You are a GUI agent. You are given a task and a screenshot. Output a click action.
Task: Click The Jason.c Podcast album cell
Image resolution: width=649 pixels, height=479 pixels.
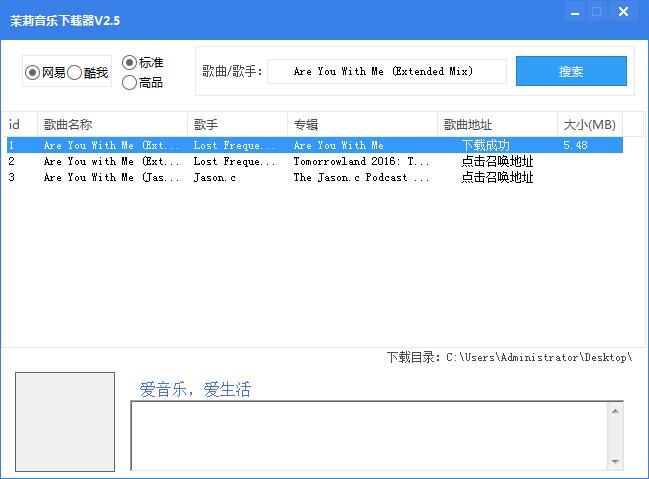pyautogui.click(x=361, y=178)
